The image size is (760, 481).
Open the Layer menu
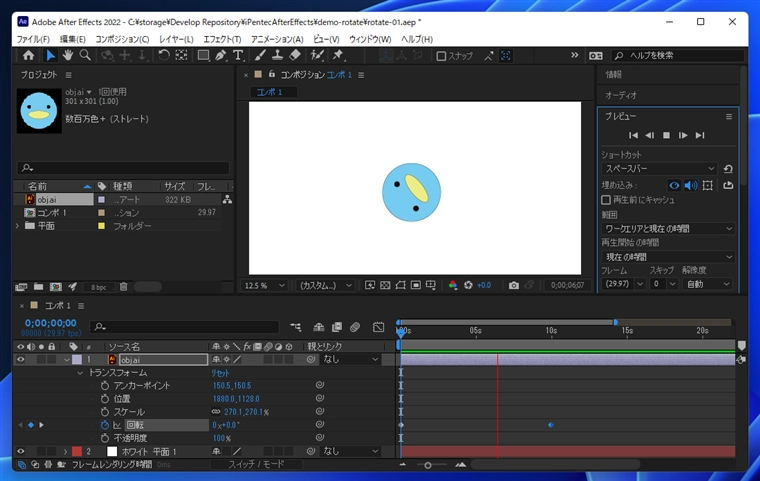[x=176, y=39]
